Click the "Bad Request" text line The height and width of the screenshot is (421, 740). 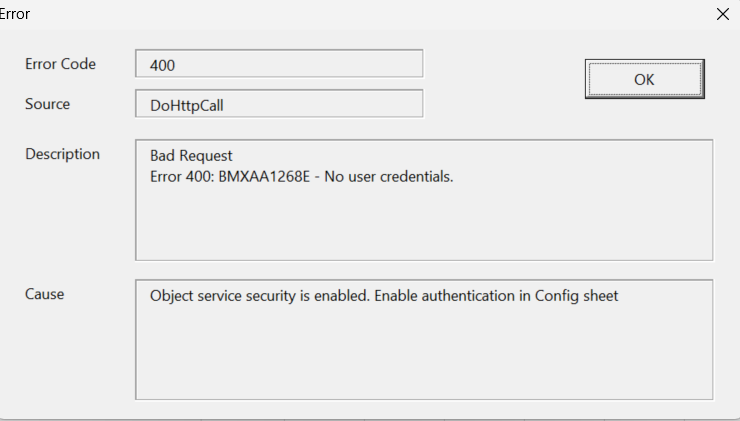click(x=191, y=156)
